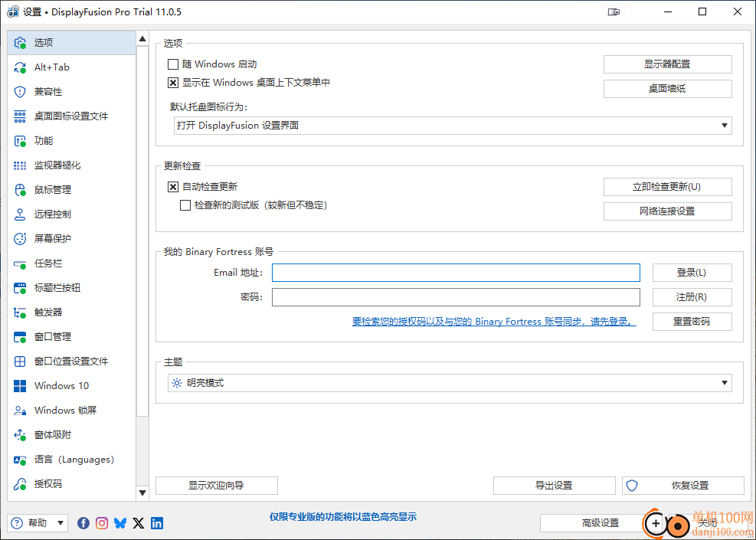Click the Binary Fortress 账号同步 login link
Image resolution: width=756 pixels, height=540 pixels.
click(494, 322)
